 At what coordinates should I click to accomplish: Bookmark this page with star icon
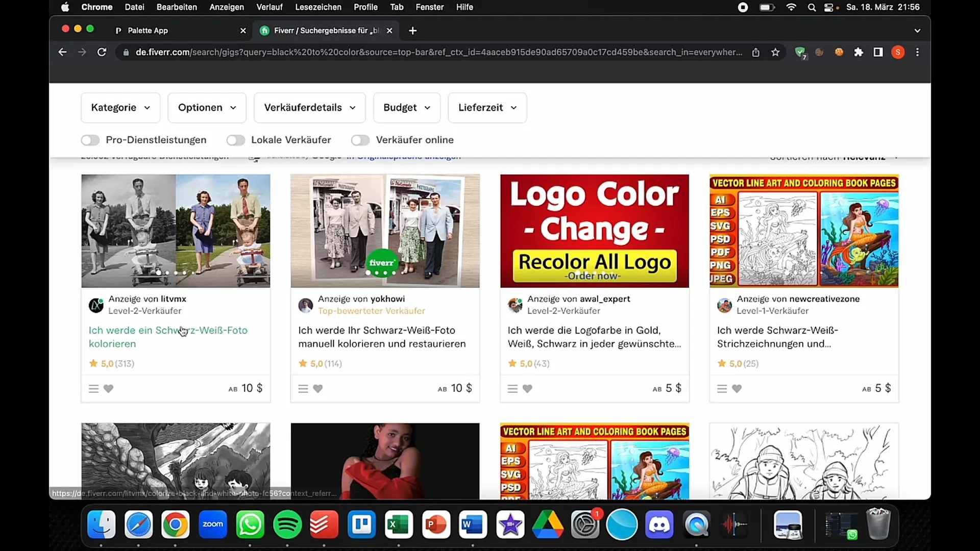775,52
